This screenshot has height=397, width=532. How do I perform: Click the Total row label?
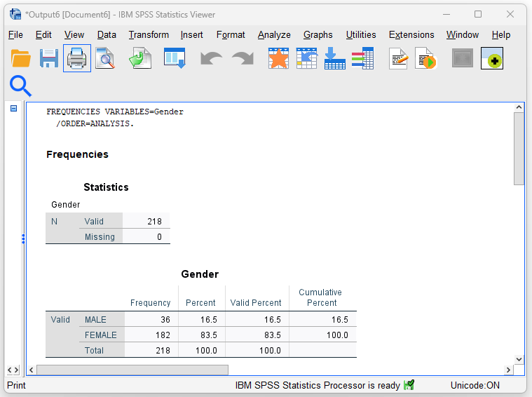pos(94,350)
